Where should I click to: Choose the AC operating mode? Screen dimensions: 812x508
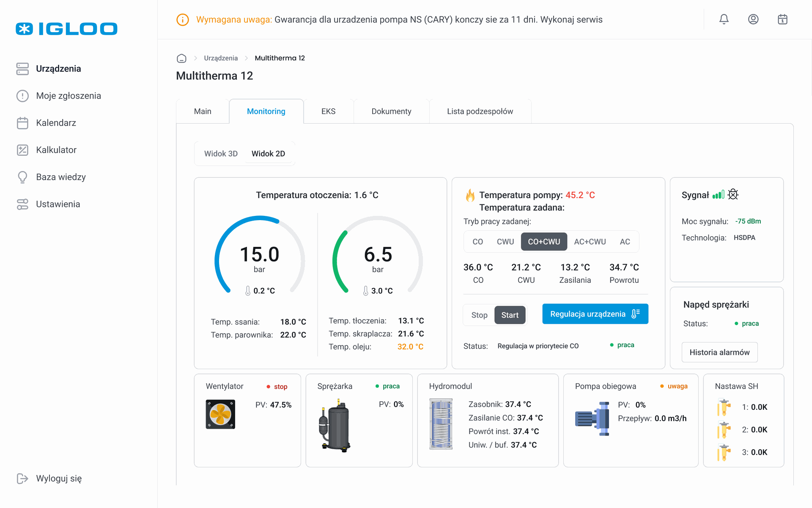coord(625,242)
